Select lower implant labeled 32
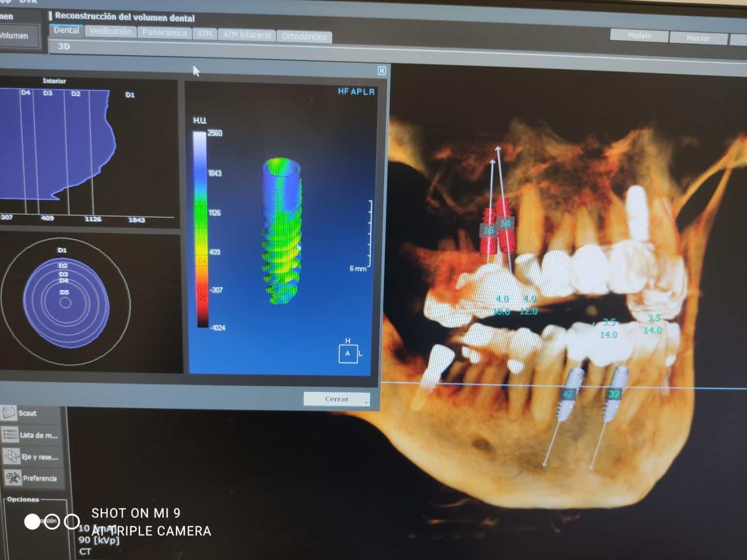The width and height of the screenshot is (747, 560). pyautogui.click(x=614, y=394)
